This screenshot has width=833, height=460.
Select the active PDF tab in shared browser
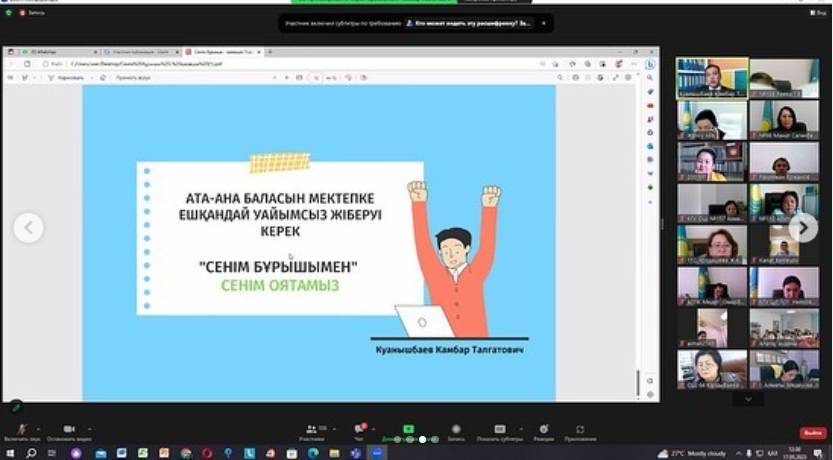point(220,51)
